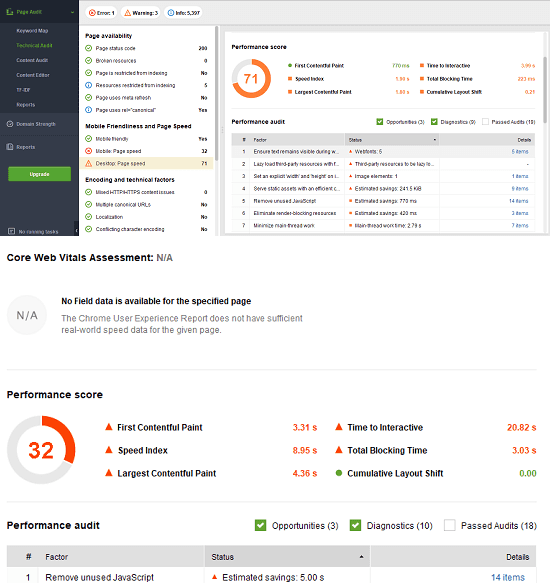Click the No running tasks icon

pyautogui.click(x=12, y=231)
